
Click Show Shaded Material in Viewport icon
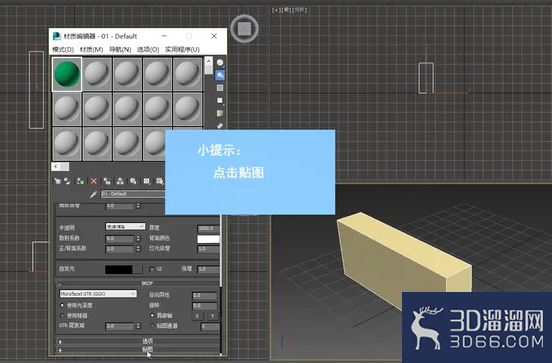[160, 181]
